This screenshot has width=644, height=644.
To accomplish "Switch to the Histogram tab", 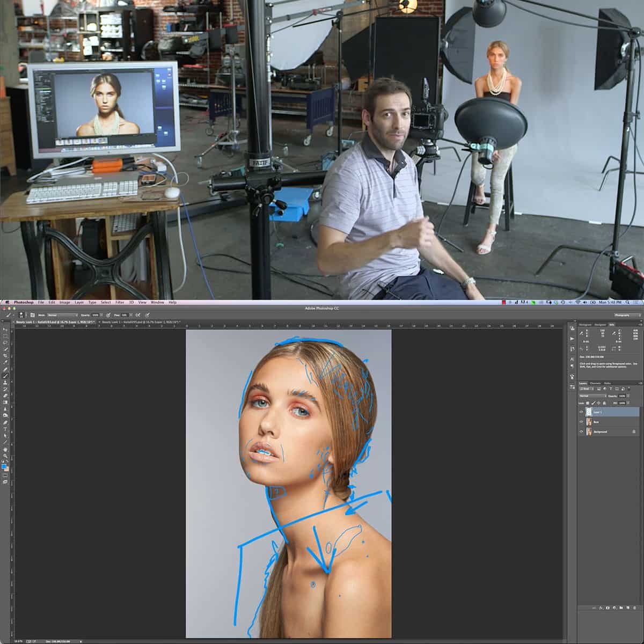I will [x=585, y=325].
